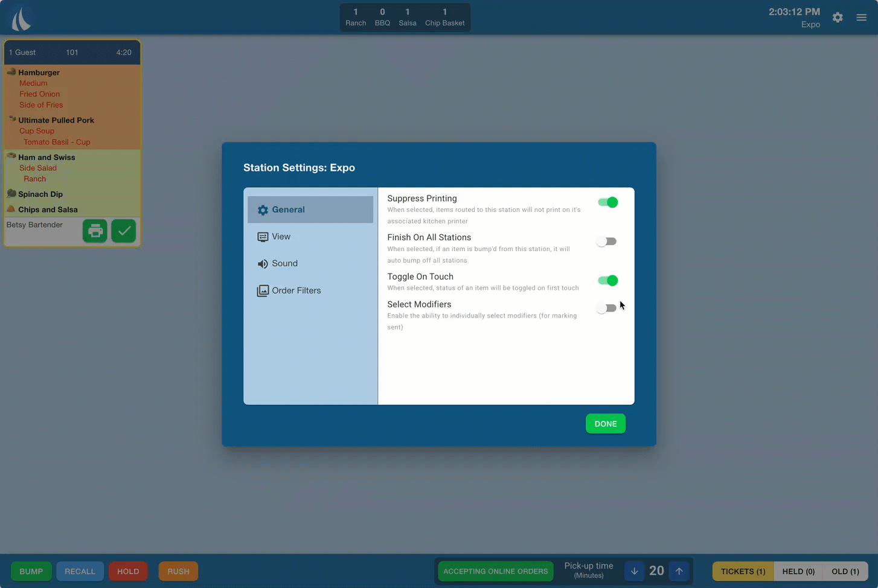
Task: Click the print ticket icon
Action: [x=95, y=231]
